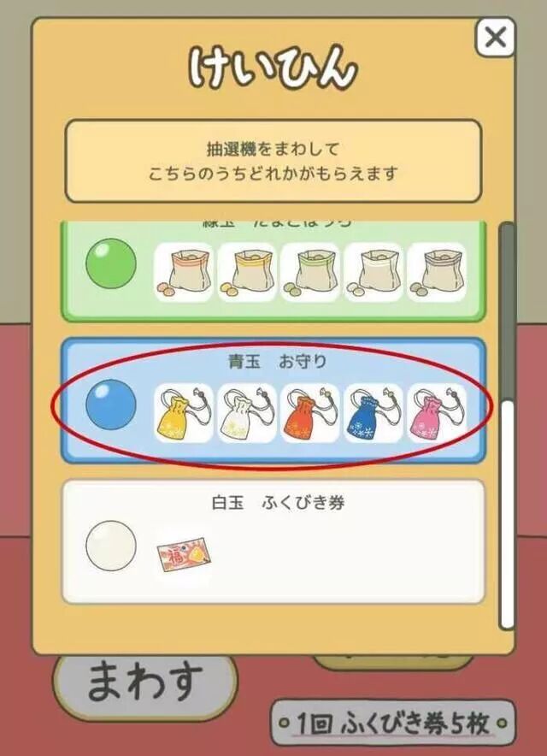Tap the red 福 lottery ticket
Viewport: 547px width, 756px height.
point(184,554)
